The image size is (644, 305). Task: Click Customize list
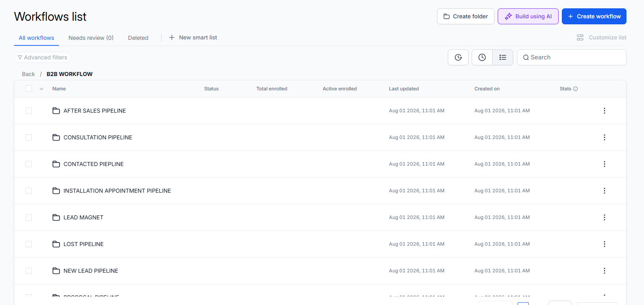coord(601,37)
